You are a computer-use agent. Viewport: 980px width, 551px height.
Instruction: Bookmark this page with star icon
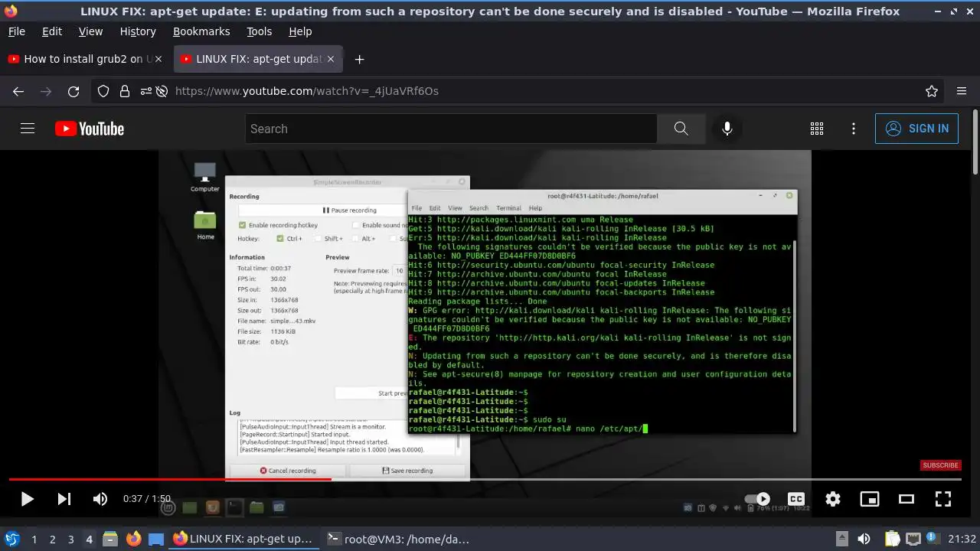[x=932, y=91]
